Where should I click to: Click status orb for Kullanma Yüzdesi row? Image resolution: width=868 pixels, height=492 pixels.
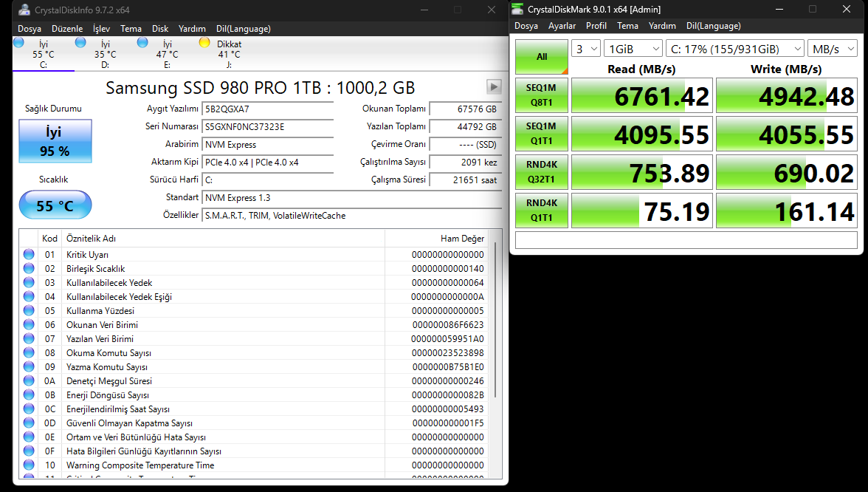click(29, 310)
